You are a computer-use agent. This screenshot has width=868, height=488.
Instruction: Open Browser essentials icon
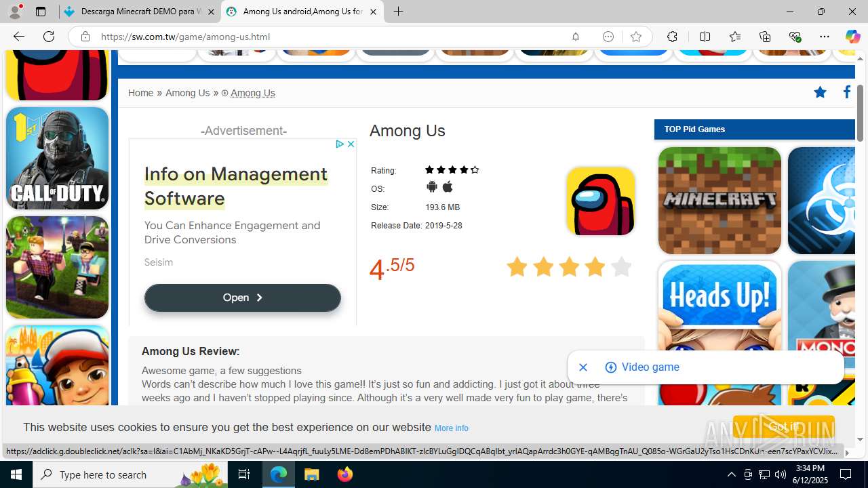pyautogui.click(x=795, y=37)
